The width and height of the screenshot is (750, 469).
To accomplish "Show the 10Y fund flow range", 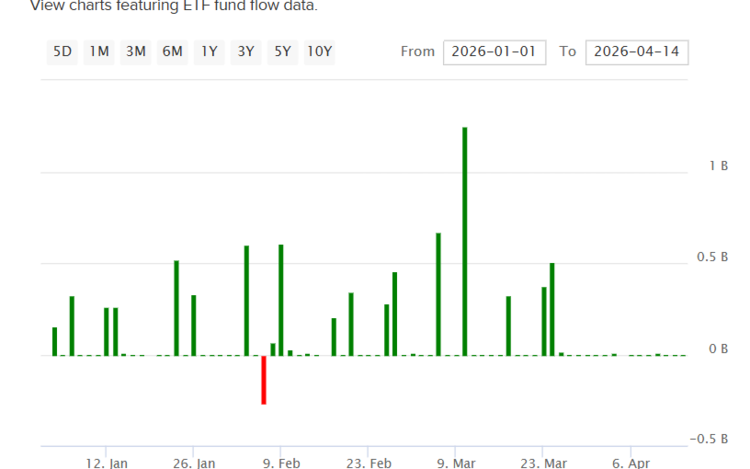I will pyautogui.click(x=320, y=52).
